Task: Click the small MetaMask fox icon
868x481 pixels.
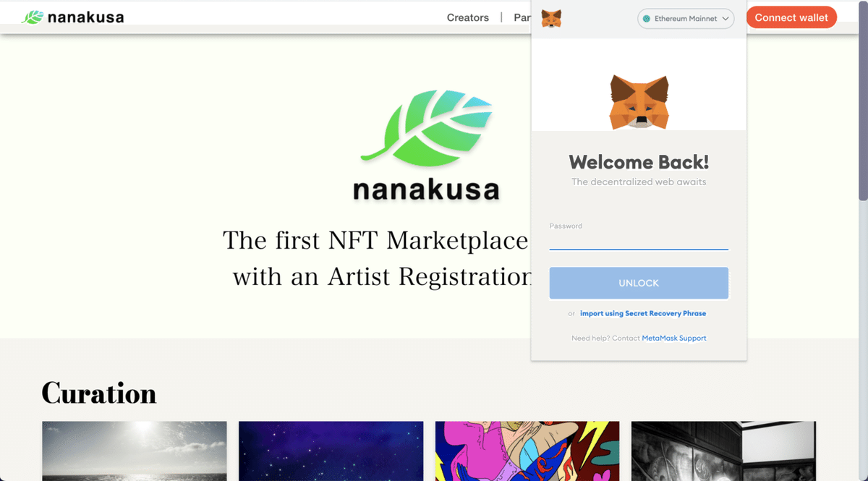Action: tap(551, 18)
